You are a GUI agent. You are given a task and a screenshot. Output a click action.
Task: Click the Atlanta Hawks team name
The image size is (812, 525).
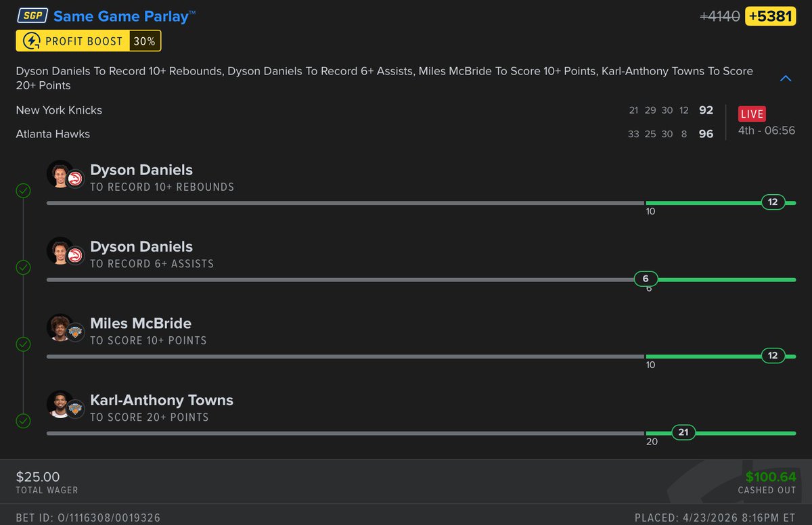point(53,134)
